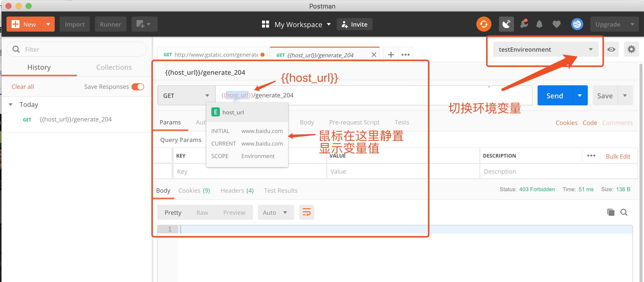Open the Comments link
644x282 pixels.
click(617, 123)
